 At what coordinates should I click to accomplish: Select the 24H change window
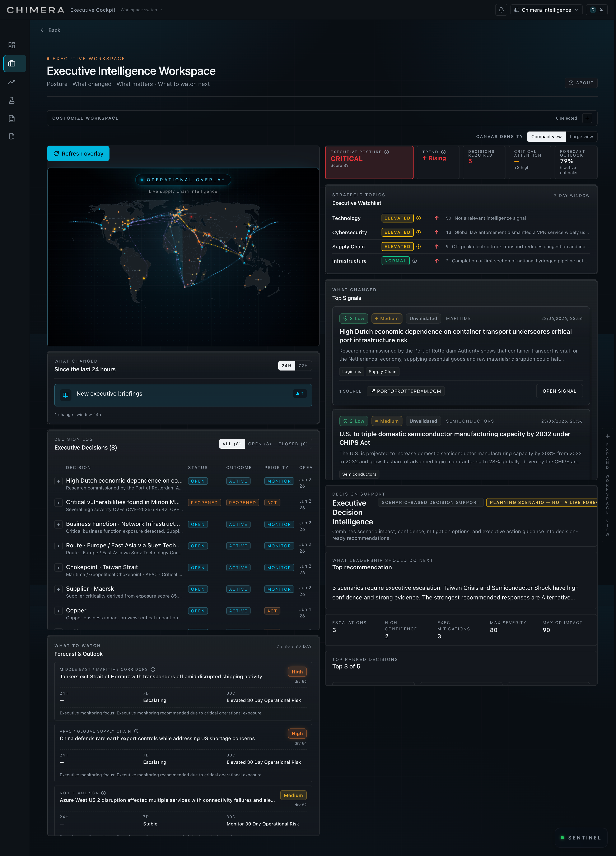point(286,366)
